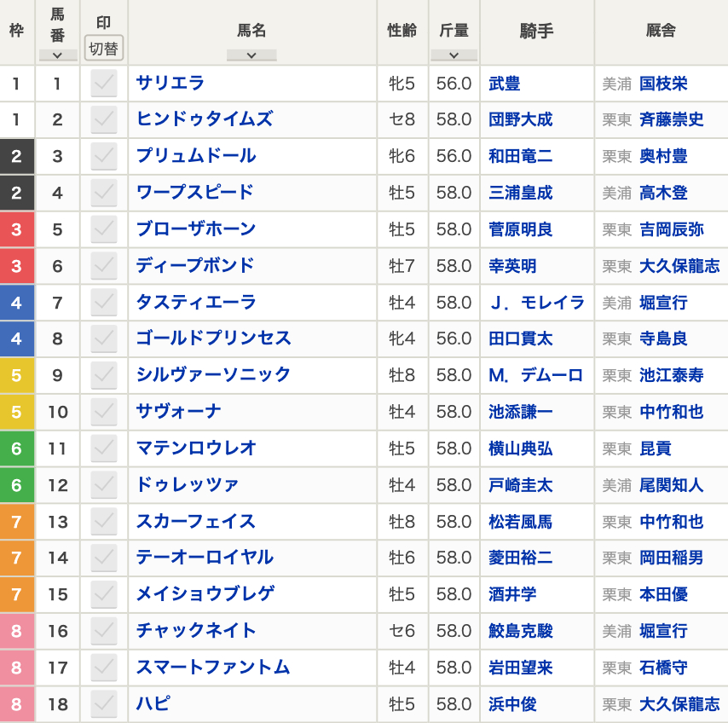
Task: Toggle the mark checkbox for ヒンドゥタイムズ
Action: 103,119
